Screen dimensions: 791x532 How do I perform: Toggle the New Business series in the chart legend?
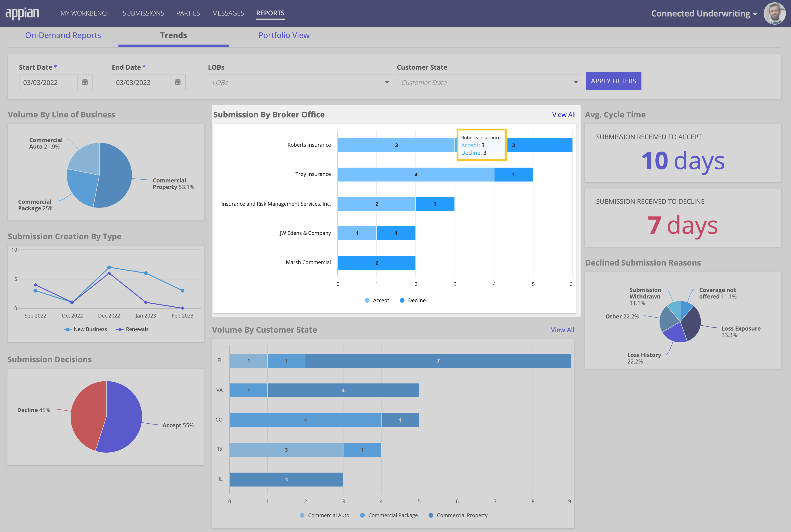coord(85,329)
